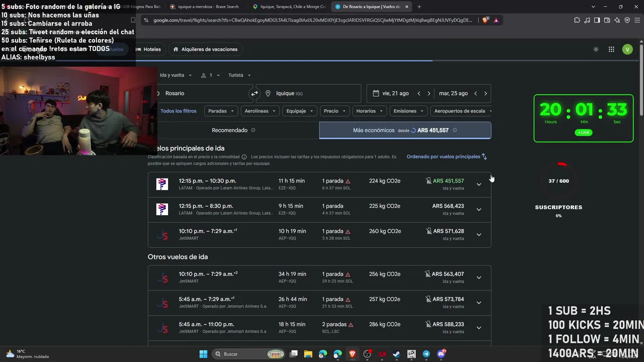Viewport: 644px width, 362px height.
Task: Expand the ARS 563,407 JetSMART flight details
Action: pos(479,278)
